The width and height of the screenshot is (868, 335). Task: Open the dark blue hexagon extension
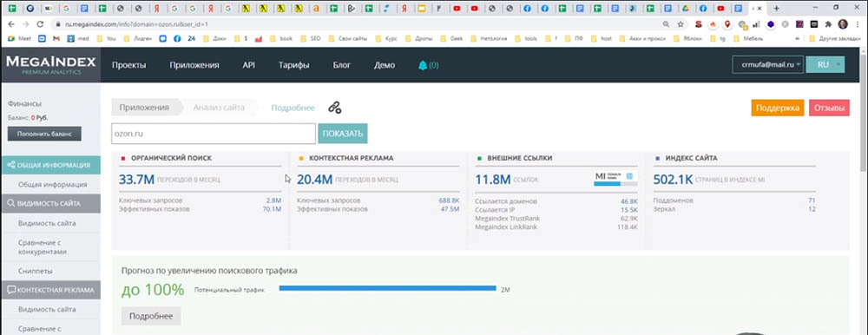point(770,24)
